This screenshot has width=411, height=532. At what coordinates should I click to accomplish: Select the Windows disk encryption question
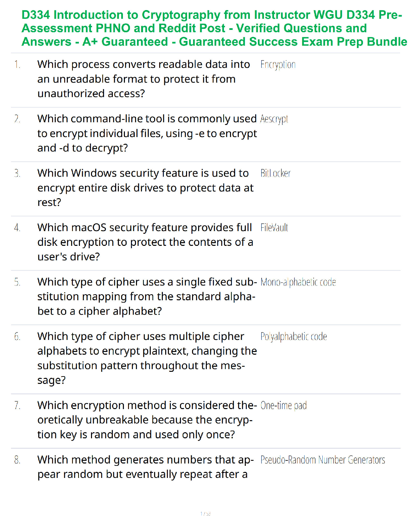(x=145, y=188)
